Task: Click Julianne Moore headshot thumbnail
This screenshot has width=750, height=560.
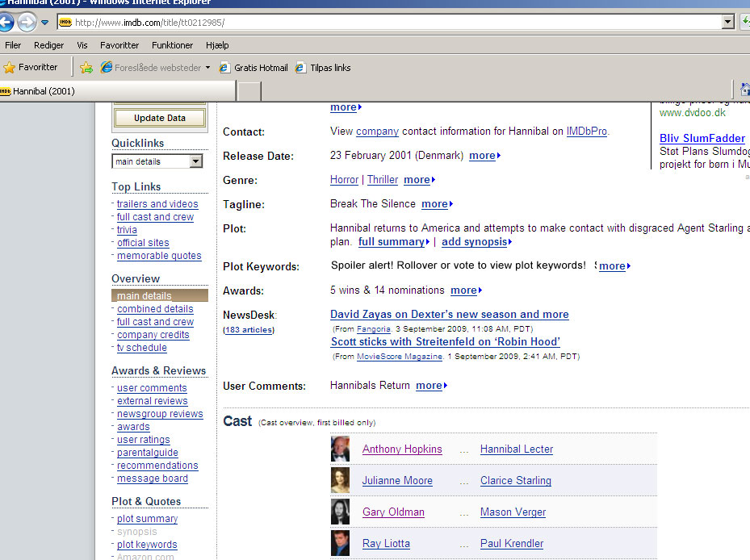Action: tap(340, 480)
